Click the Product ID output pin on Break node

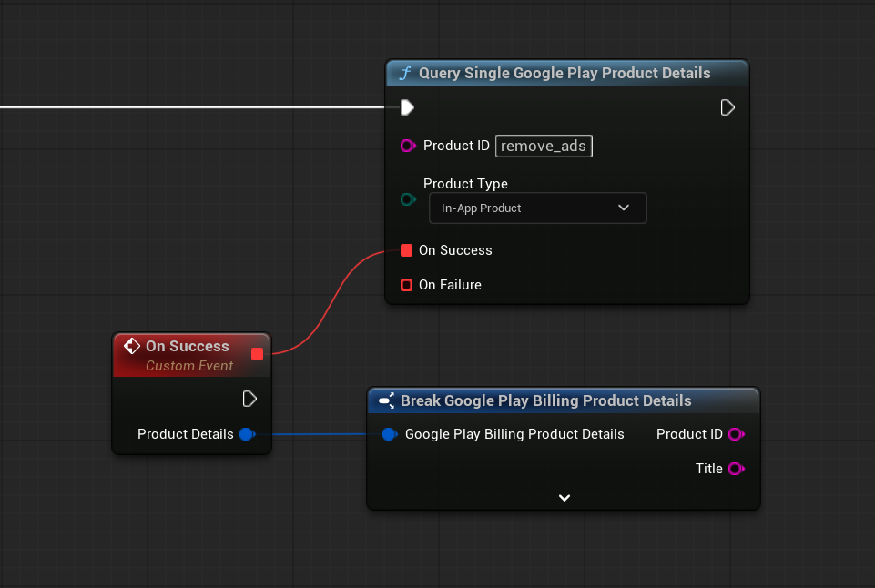737,434
